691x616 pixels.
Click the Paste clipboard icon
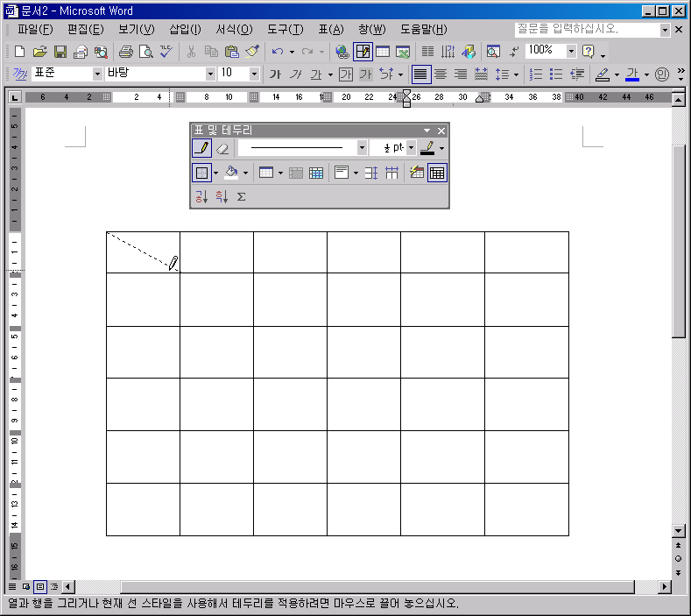coord(232,52)
